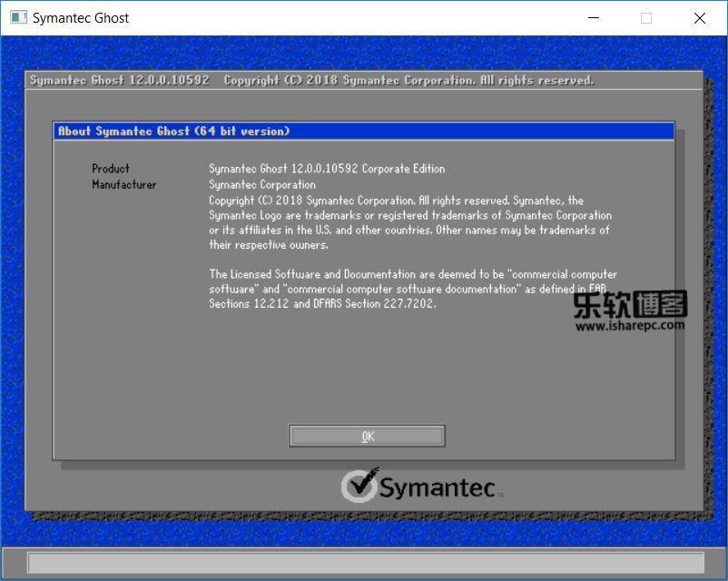Image resolution: width=728 pixels, height=581 pixels.
Task: Click the Symantec Ghost window title icon
Action: 18,17
